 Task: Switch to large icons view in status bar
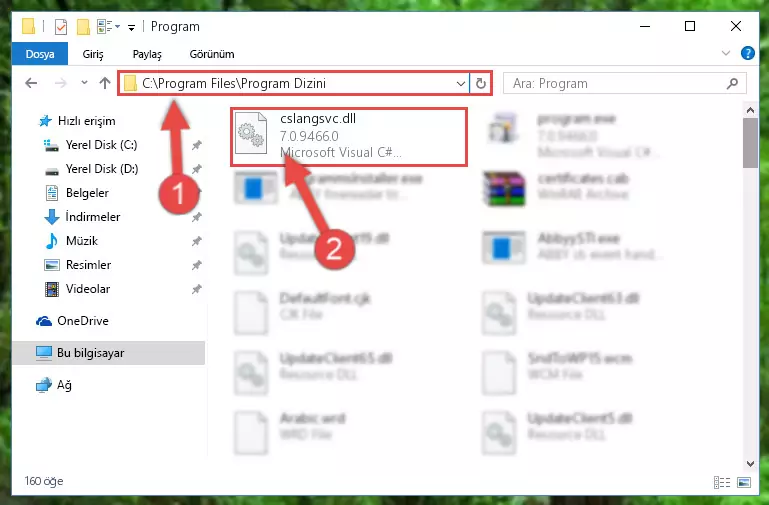click(744, 482)
